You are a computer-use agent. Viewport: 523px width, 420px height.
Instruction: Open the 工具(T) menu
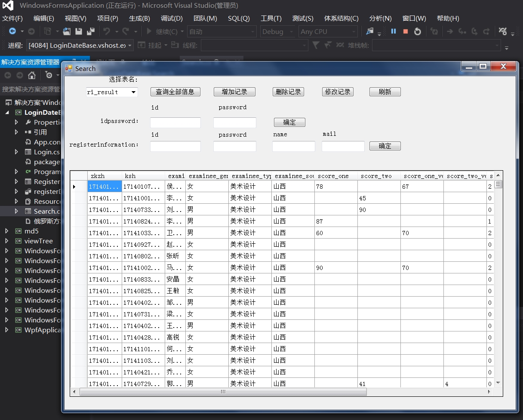point(271,18)
